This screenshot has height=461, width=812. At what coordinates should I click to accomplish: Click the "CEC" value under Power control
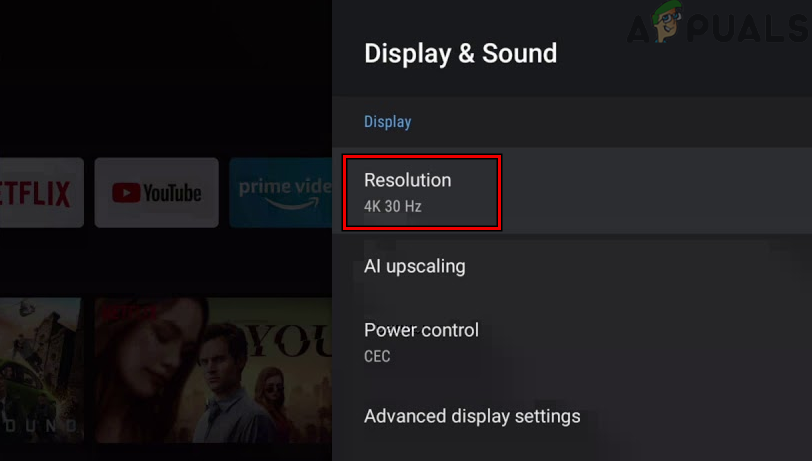point(377,356)
